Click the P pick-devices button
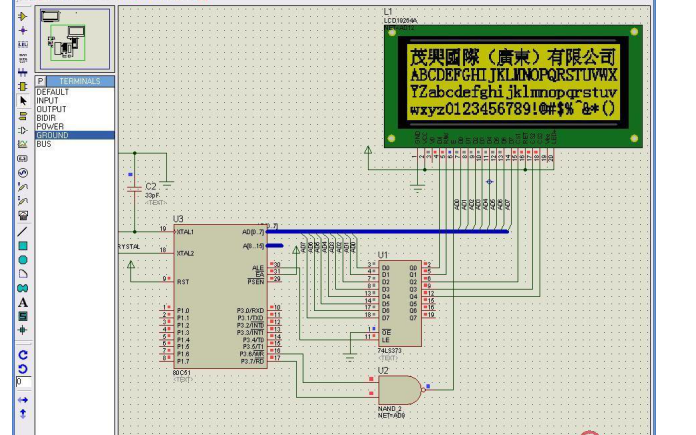This screenshot has height=435, width=696. click(40, 81)
